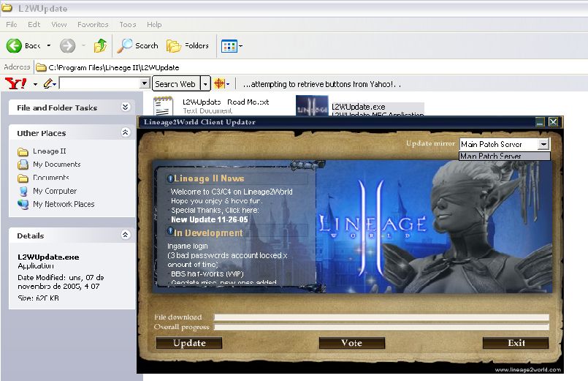Open the Tools menu

pos(128,25)
